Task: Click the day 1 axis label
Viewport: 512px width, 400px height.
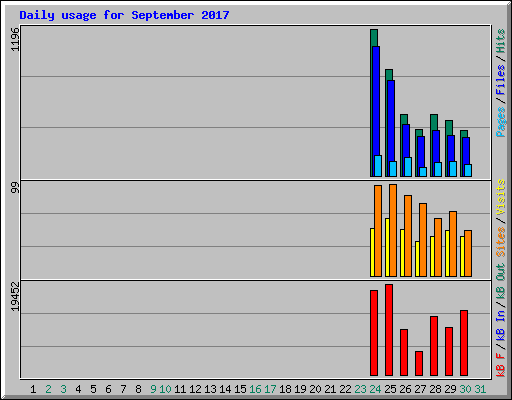Action: coord(33,389)
